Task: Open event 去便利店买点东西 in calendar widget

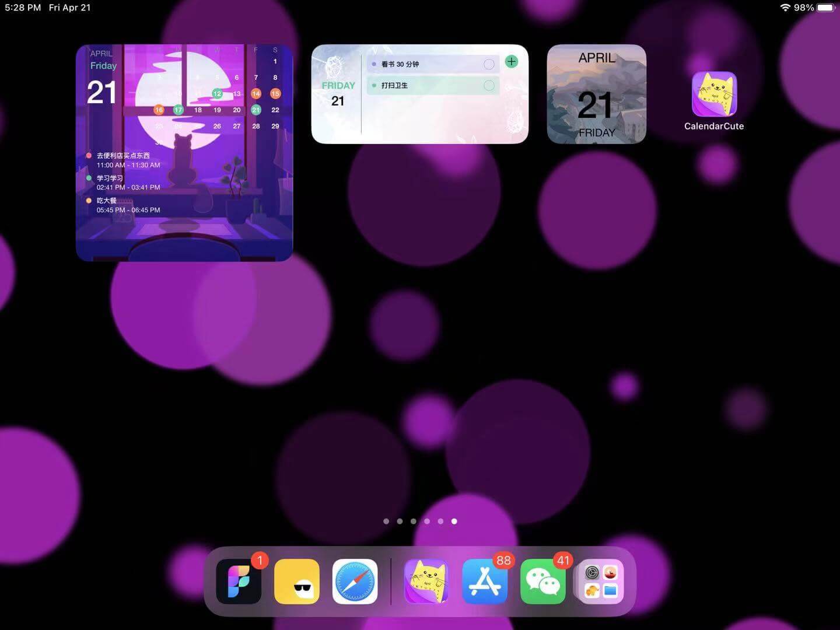Action: pyautogui.click(x=123, y=156)
